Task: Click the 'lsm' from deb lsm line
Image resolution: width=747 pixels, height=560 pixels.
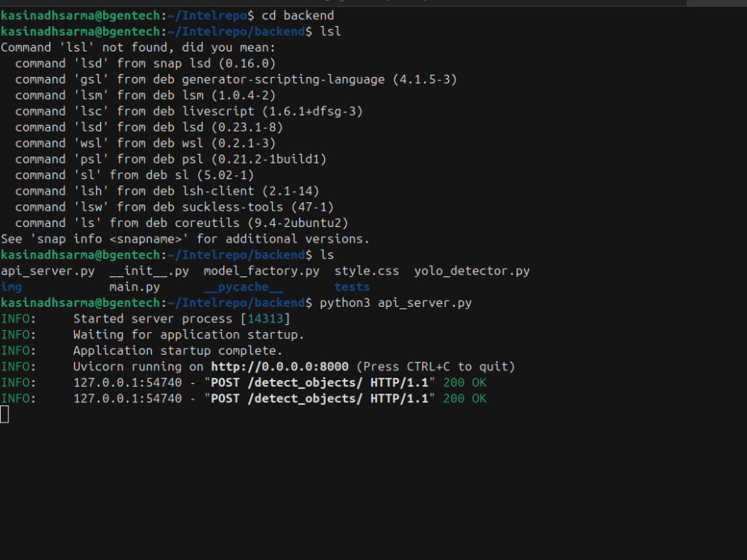Action: pyautogui.click(x=146, y=96)
